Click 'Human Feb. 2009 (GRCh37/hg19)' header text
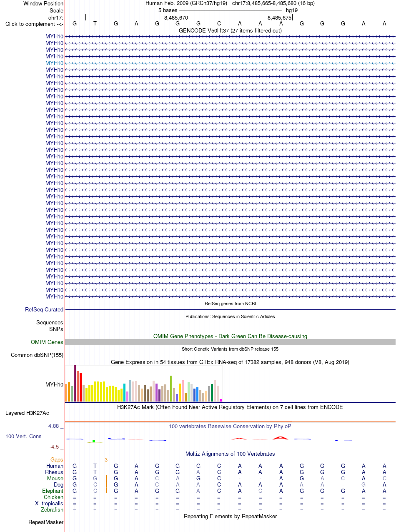 186,3
